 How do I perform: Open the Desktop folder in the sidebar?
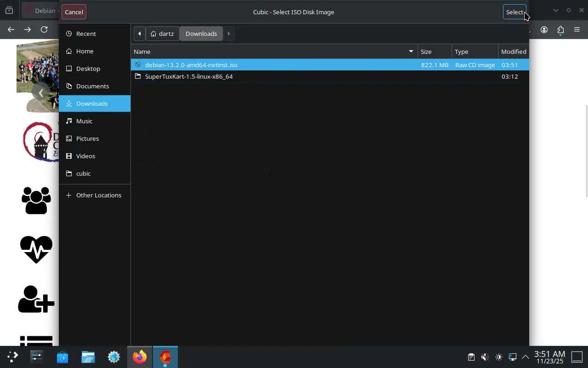coord(95,69)
